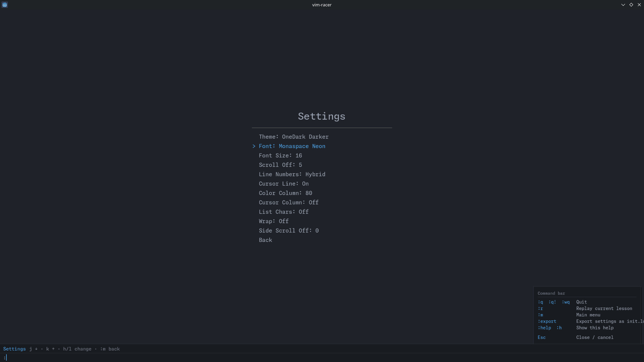Click the ':m' main menu command

[540, 315]
